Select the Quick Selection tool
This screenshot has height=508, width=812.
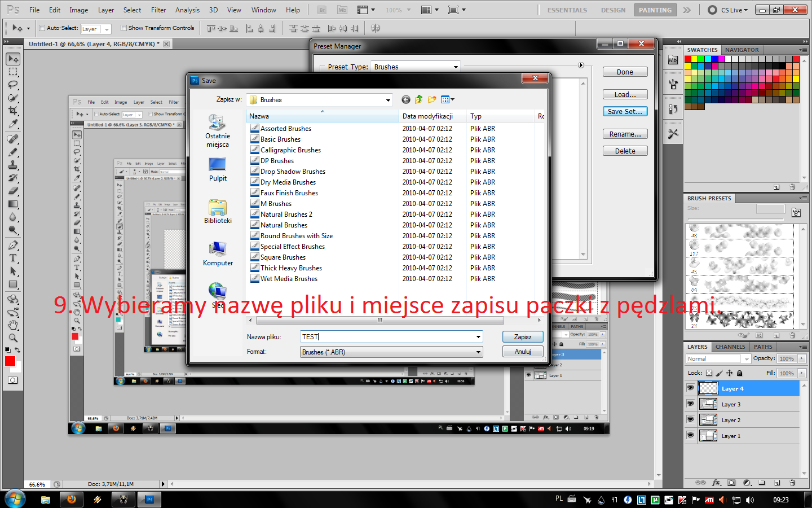(x=13, y=98)
